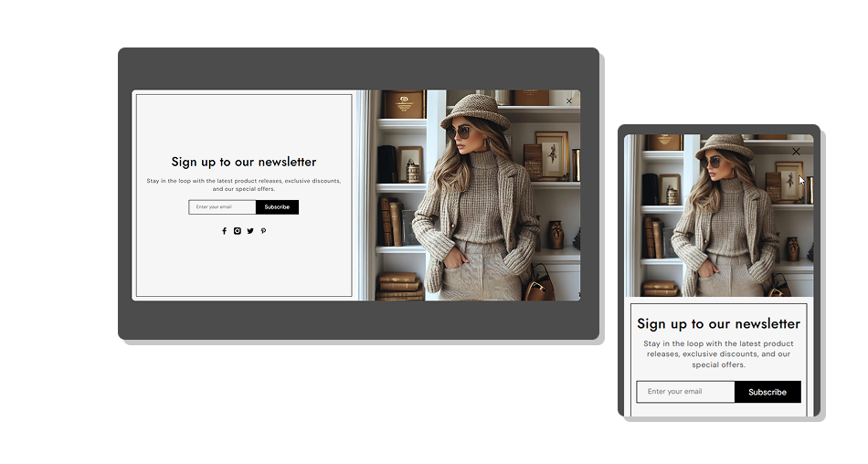Viewport: 868px width, 464px height.
Task: Click the model photo in desktop popup
Action: pos(469,195)
